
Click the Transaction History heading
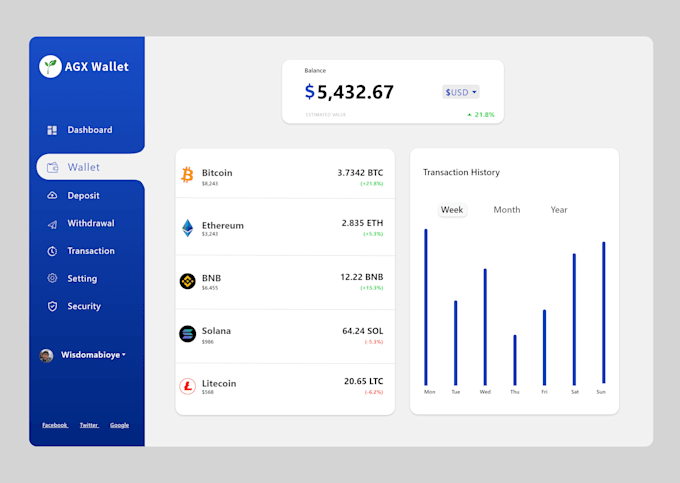(461, 172)
